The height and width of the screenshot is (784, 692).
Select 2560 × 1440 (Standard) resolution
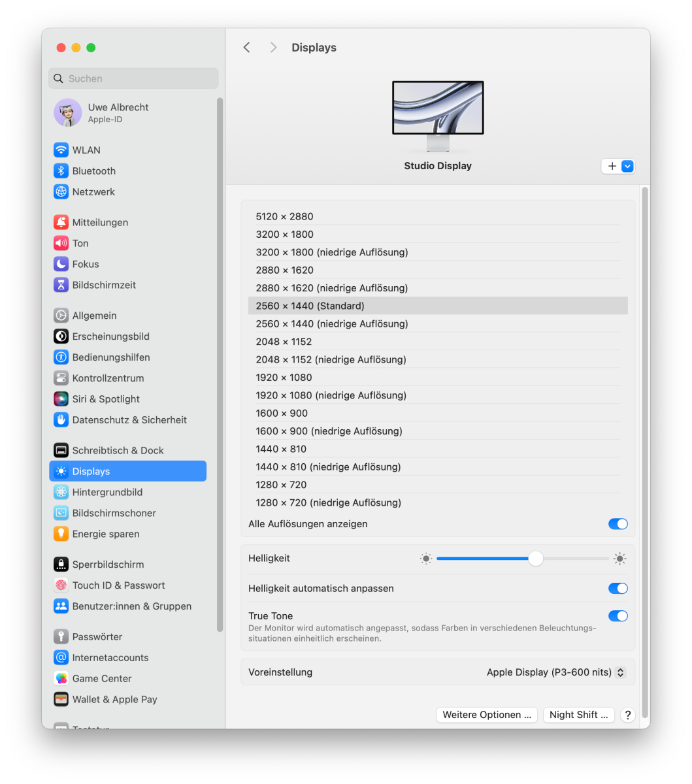(x=438, y=306)
